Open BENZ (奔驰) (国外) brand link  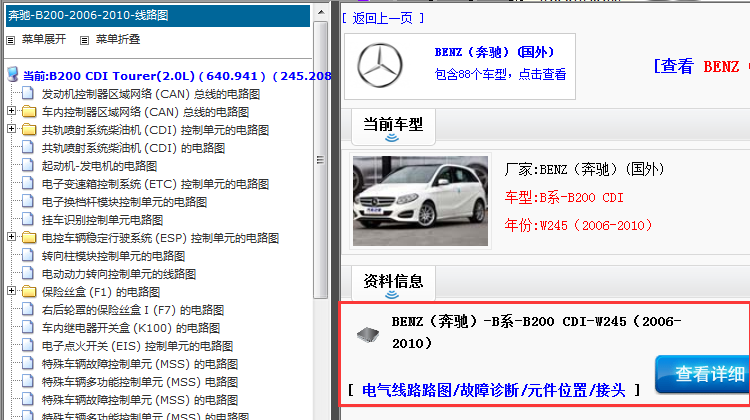(x=494, y=52)
